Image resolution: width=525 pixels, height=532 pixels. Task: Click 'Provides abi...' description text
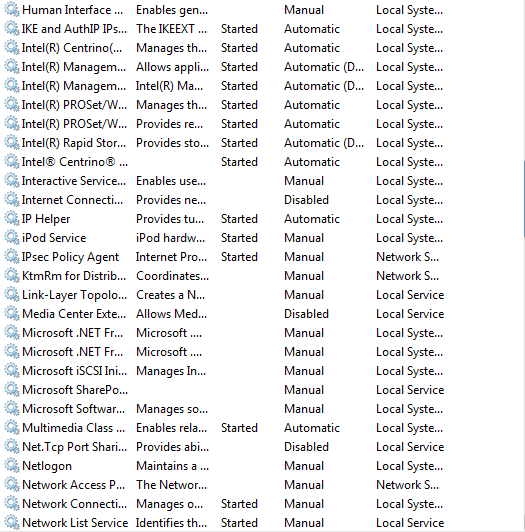(172, 447)
